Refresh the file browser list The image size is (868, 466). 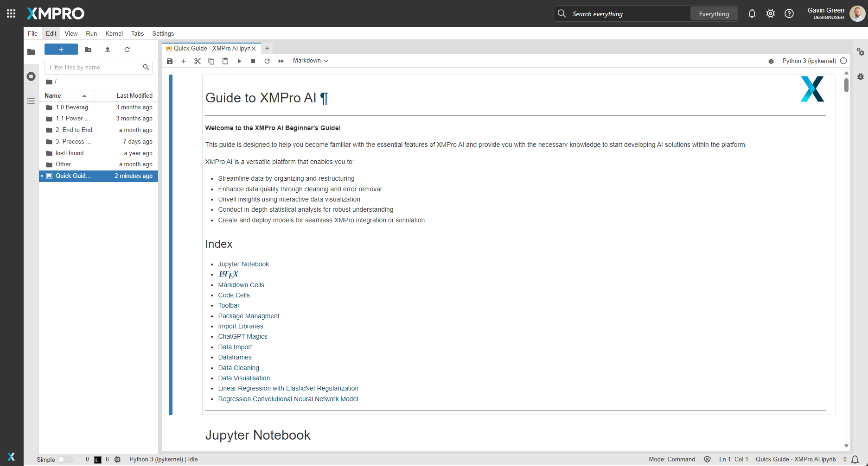[127, 50]
